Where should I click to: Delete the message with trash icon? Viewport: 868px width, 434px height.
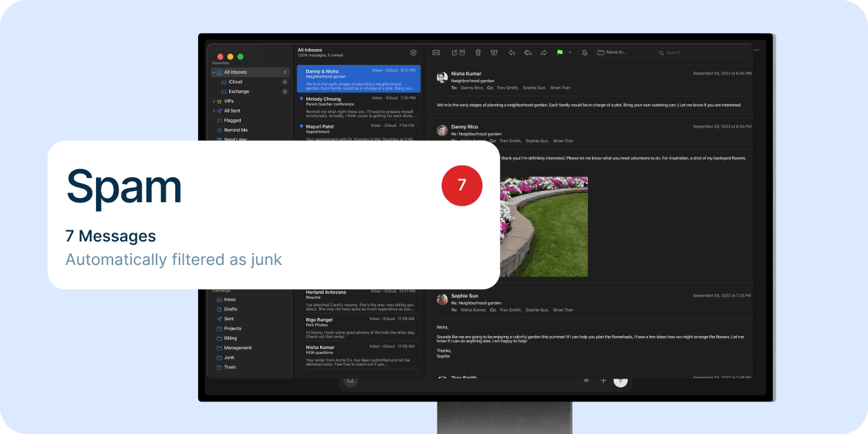(x=478, y=52)
